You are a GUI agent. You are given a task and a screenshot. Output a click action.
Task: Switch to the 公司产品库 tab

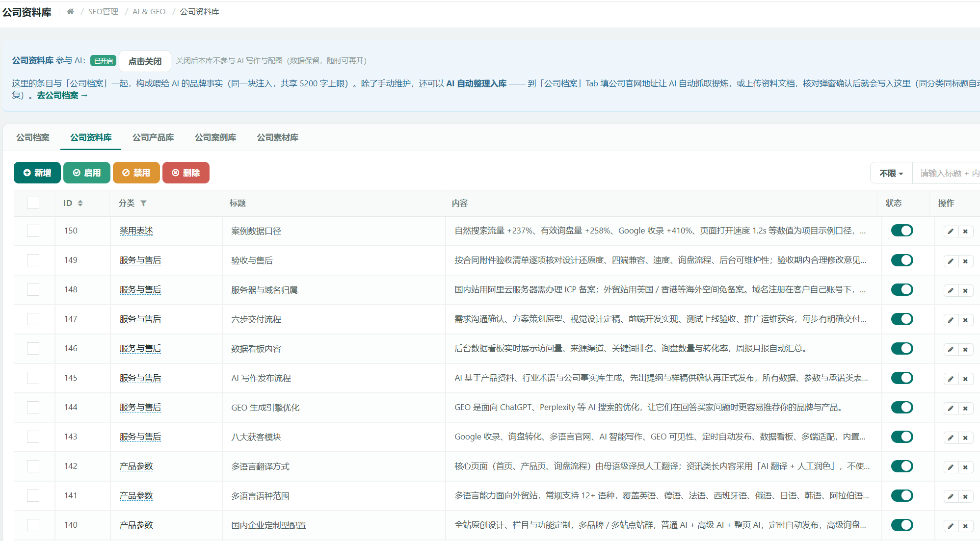153,137
